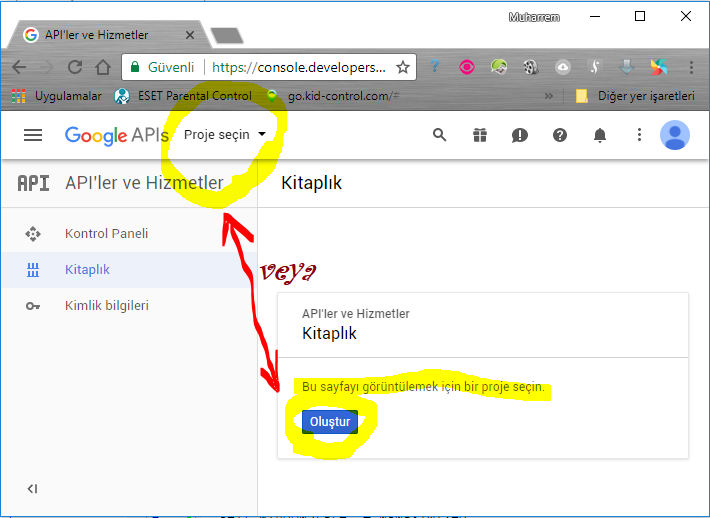This screenshot has height=518, width=710.
Task: Click the Kitaplık card title
Action: pos(329,334)
